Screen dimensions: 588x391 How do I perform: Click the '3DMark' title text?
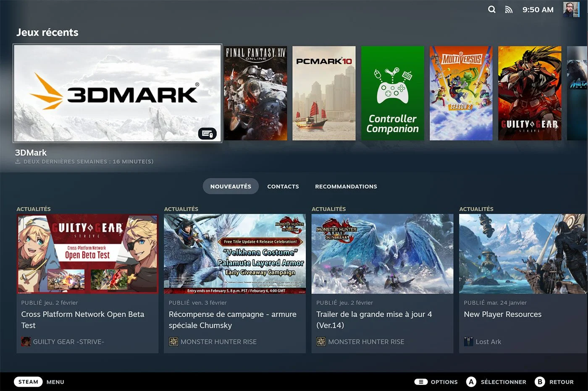pyautogui.click(x=31, y=153)
